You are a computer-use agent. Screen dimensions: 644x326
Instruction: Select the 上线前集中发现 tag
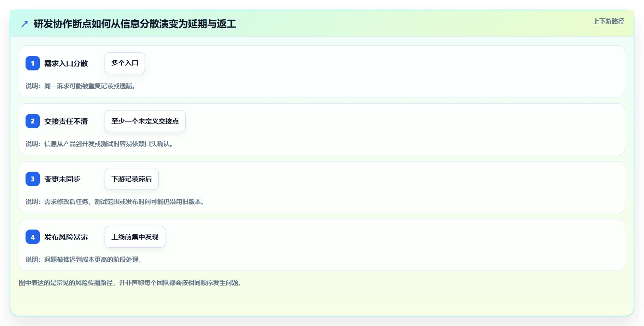click(135, 237)
